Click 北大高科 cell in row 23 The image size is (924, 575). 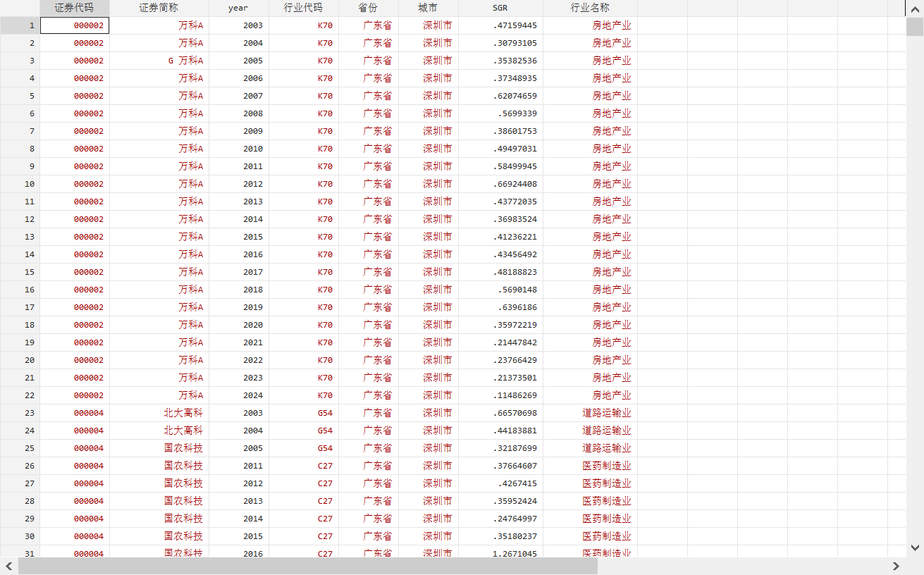pos(159,413)
